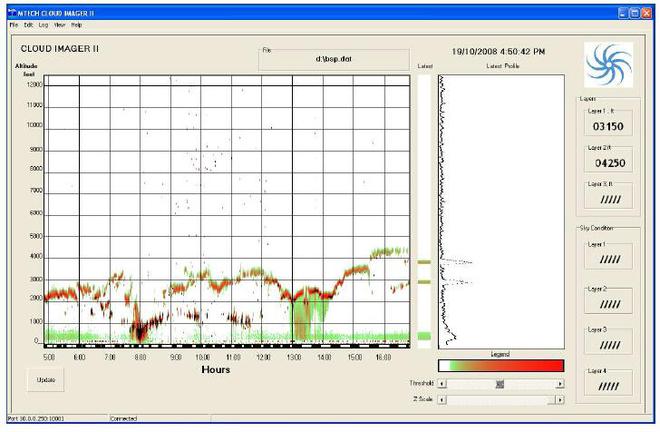The height and width of the screenshot is (432, 660).
Task: Click the Threshold slider right arrow
Action: click(x=560, y=384)
